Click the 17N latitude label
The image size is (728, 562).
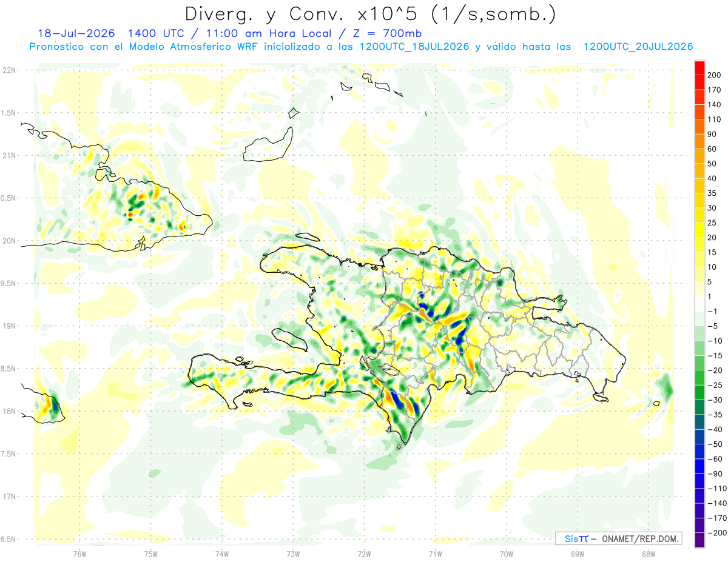pyautogui.click(x=8, y=497)
